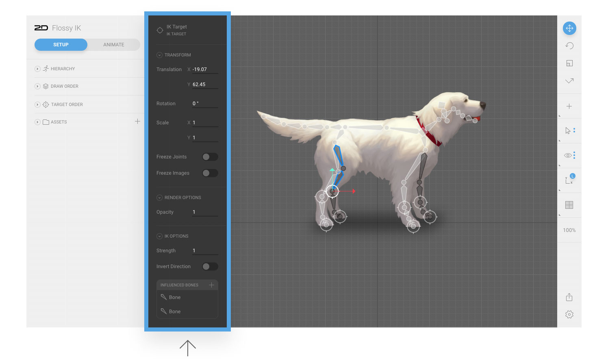The height and width of the screenshot is (364, 608).
Task: Click the green Y-axis translate arrow on stage
Action: [332, 170]
